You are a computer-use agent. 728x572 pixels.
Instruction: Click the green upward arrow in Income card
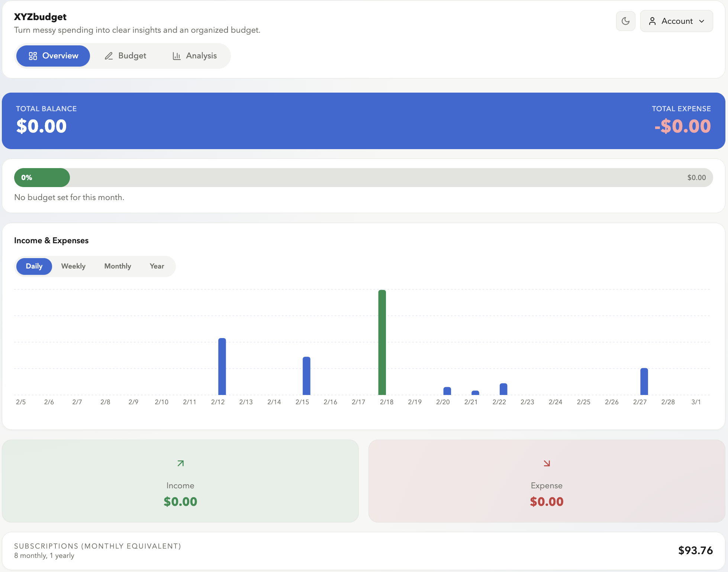[x=180, y=463]
